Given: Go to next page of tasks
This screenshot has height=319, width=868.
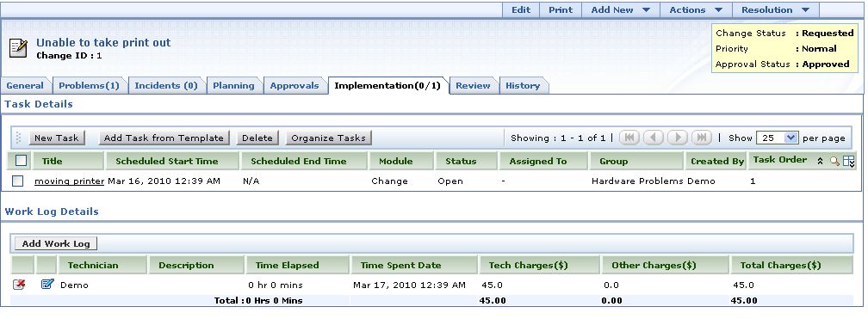Looking at the screenshot, I should pos(678,138).
